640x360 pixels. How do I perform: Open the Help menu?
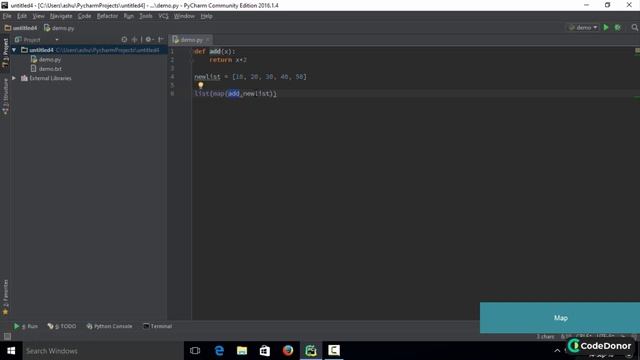coord(207,16)
